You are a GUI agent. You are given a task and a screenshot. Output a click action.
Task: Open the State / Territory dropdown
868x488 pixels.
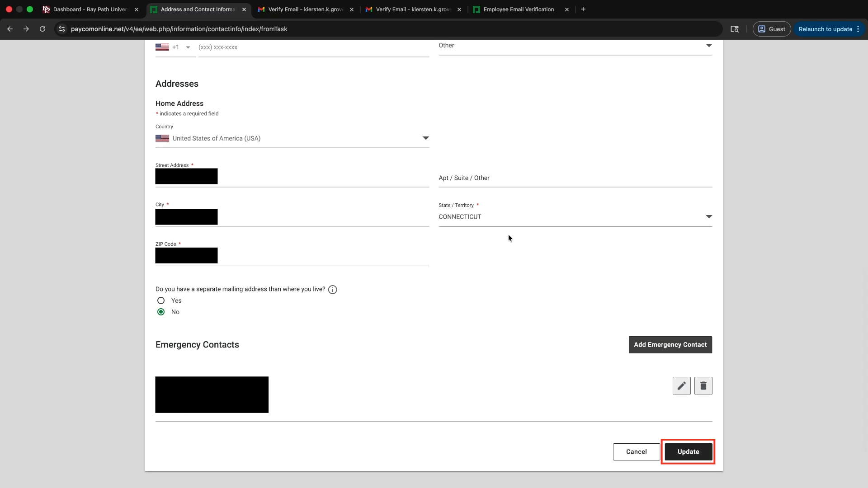coord(708,217)
